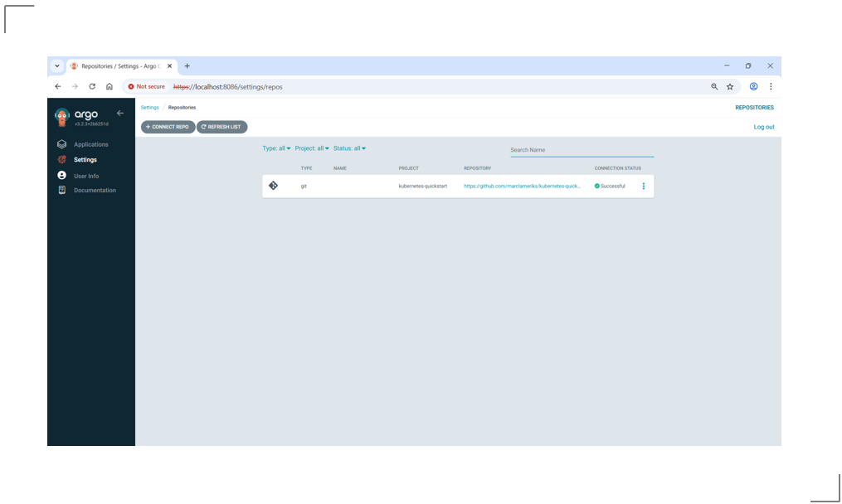Click the reload icon in the browser toolbar

90,86
